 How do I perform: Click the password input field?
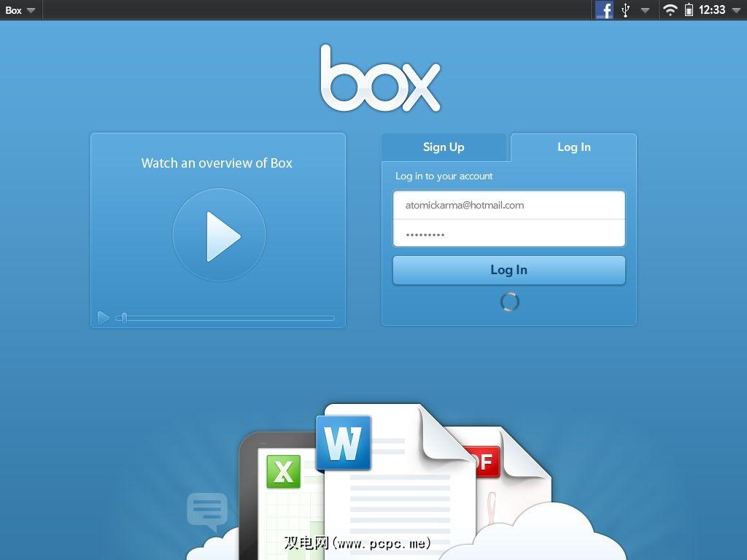tap(508, 233)
